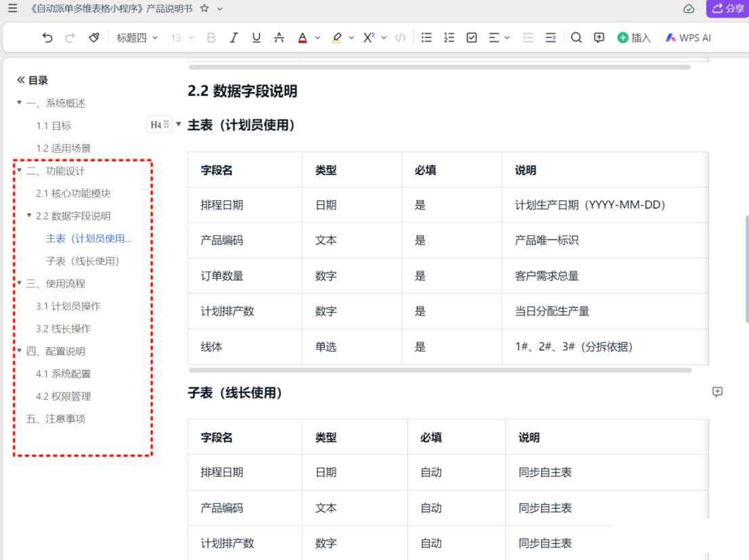Redo the last action

coord(70,38)
